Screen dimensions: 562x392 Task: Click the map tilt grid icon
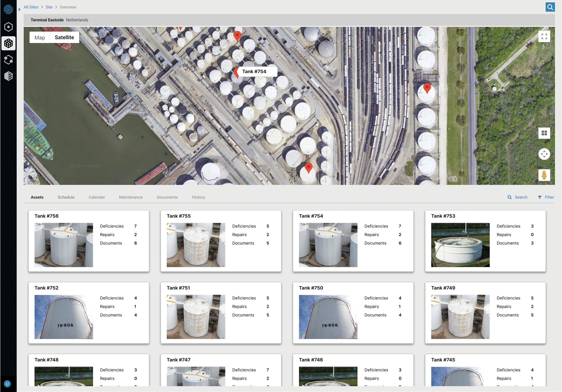coord(544,133)
